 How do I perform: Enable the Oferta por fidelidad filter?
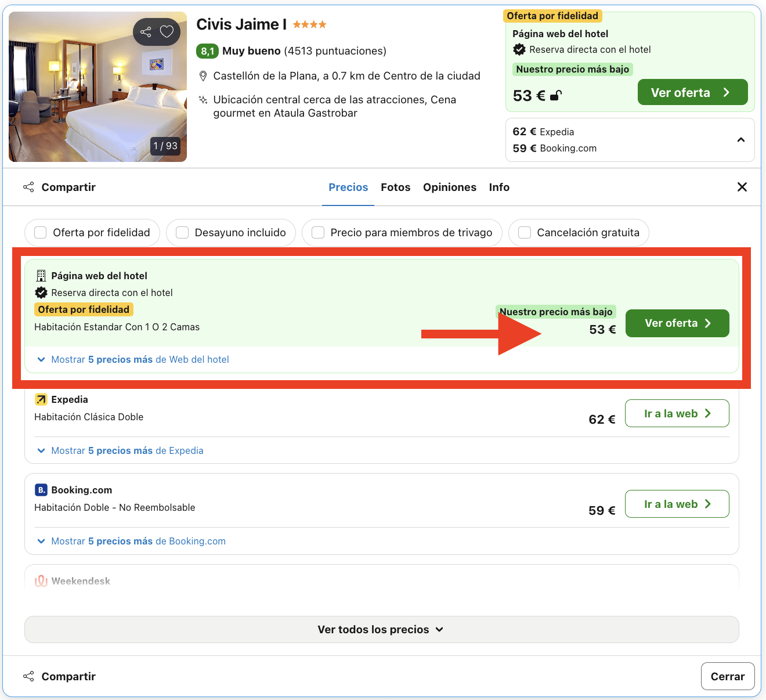pos(40,232)
